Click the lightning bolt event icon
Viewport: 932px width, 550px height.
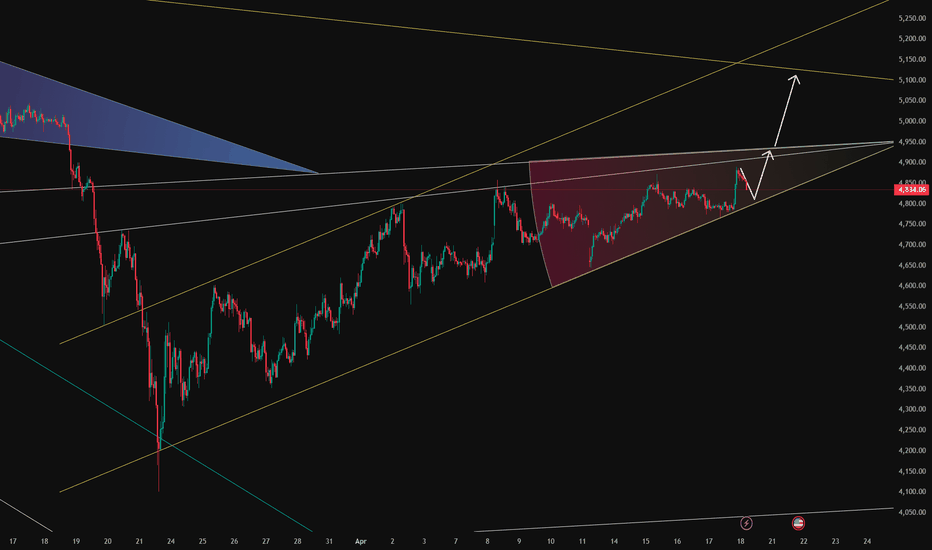coord(746,523)
